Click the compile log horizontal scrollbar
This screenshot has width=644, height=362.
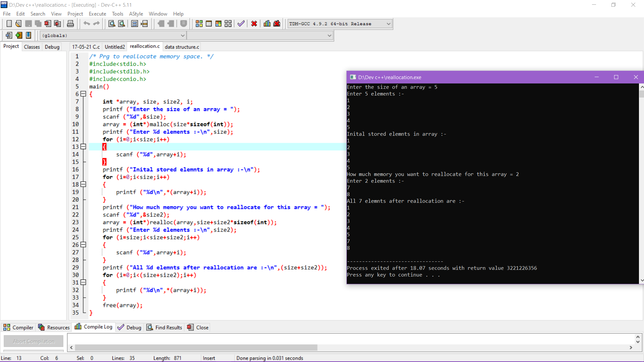click(196, 348)
